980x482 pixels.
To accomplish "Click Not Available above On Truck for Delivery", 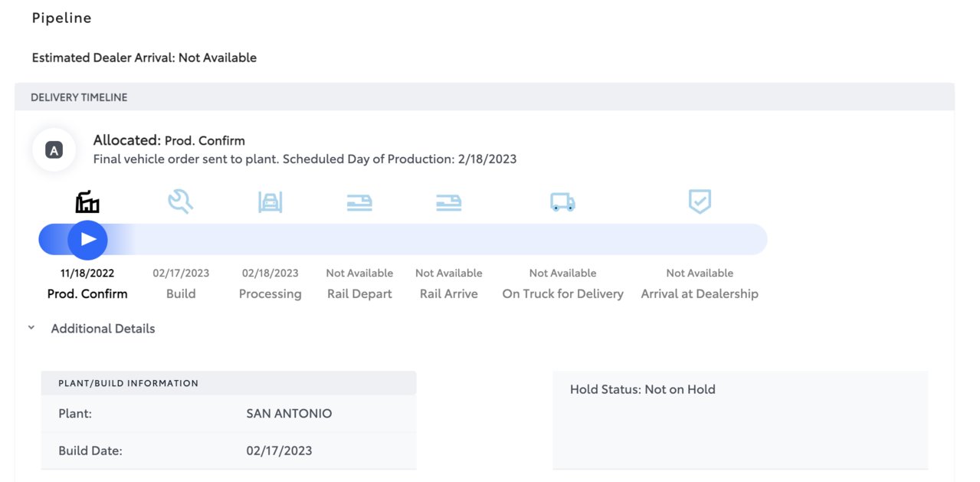I will coord(562,273).
